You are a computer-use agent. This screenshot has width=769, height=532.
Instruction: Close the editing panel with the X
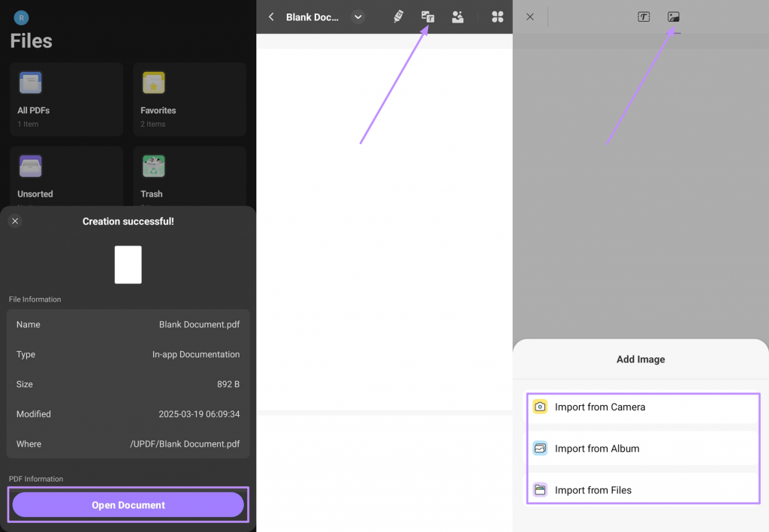529,16
